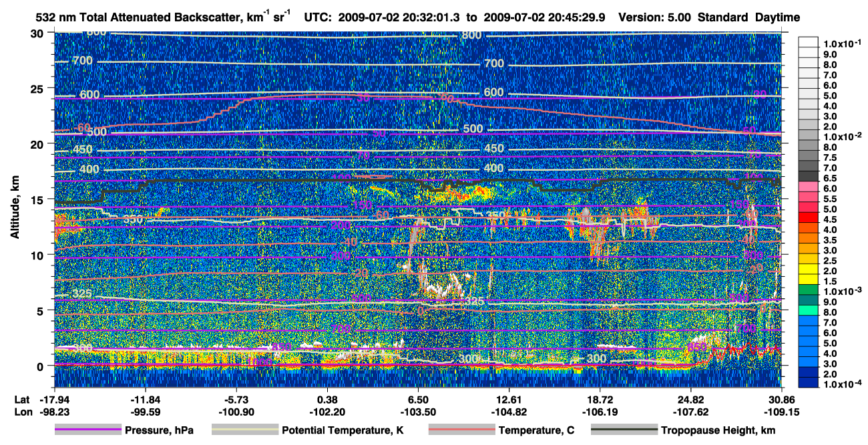Click longitude value "-102.20"
The width and height of the screenshot is (868, 445).
point(327,412)
